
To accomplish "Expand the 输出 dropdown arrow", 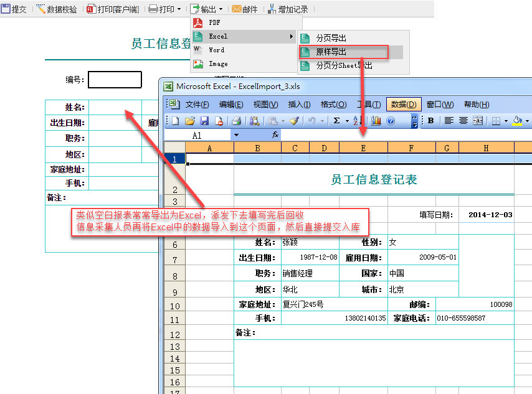I will pyautogui.click(x=221, y=9).
